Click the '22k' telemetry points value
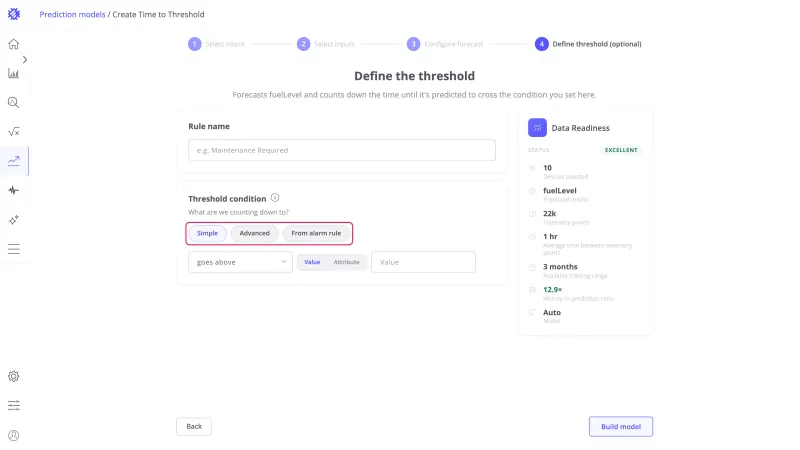Viewport: 800px width, 450px height. pos(549,213)
